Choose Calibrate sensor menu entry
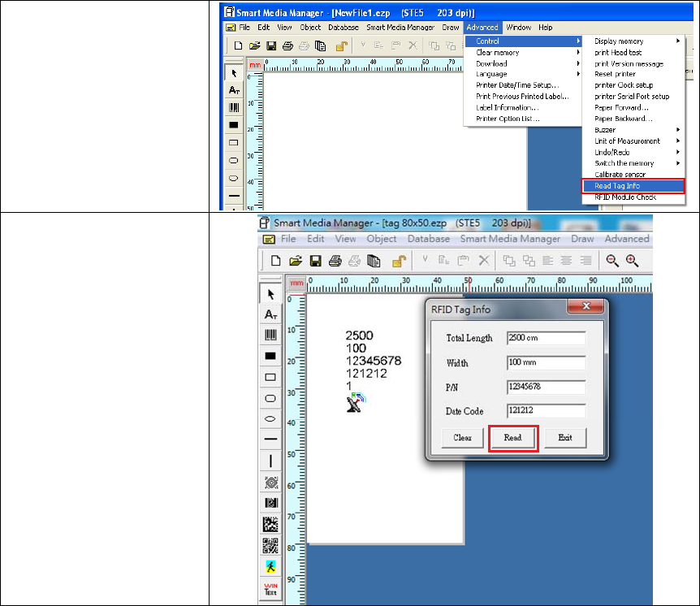Image resolution: width=700 pixels, height=606 pixels. (x=634, y=175)
